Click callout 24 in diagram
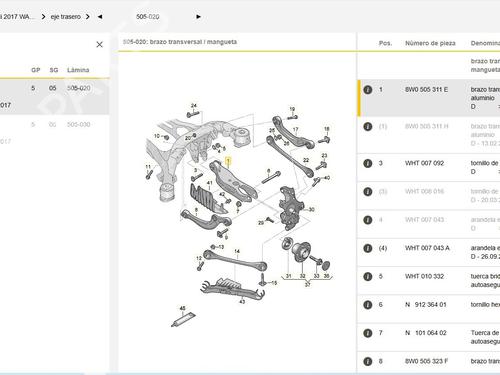 click(194, 106)
